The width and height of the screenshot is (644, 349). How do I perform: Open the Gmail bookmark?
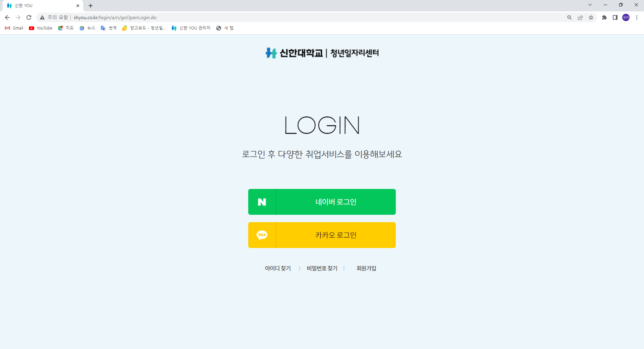click(x=14, y=28)
